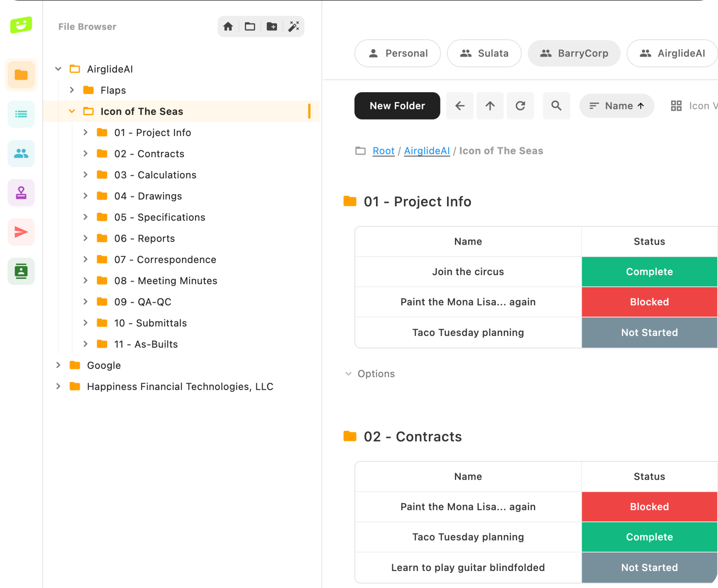The width and height of the screenshot is (718, 588).
Task: Click the red Blocked status in Project Info
Action: coord(649,302)
